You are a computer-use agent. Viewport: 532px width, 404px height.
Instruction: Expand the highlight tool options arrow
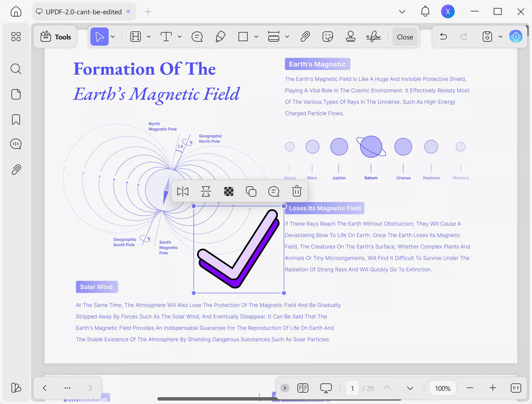coord(149,37)
